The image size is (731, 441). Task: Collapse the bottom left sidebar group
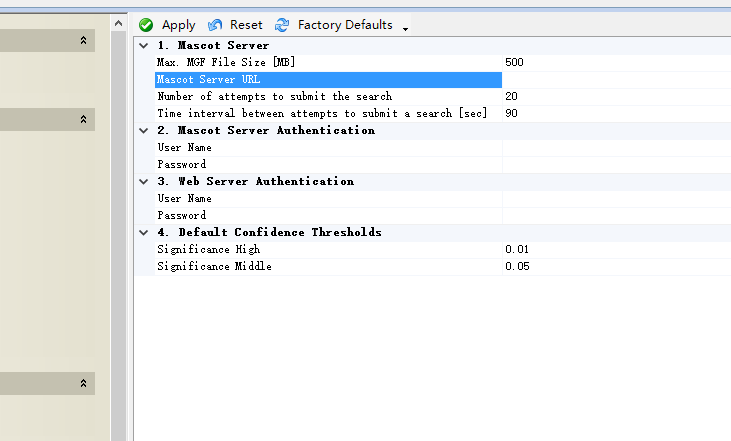tap(83, 383)
